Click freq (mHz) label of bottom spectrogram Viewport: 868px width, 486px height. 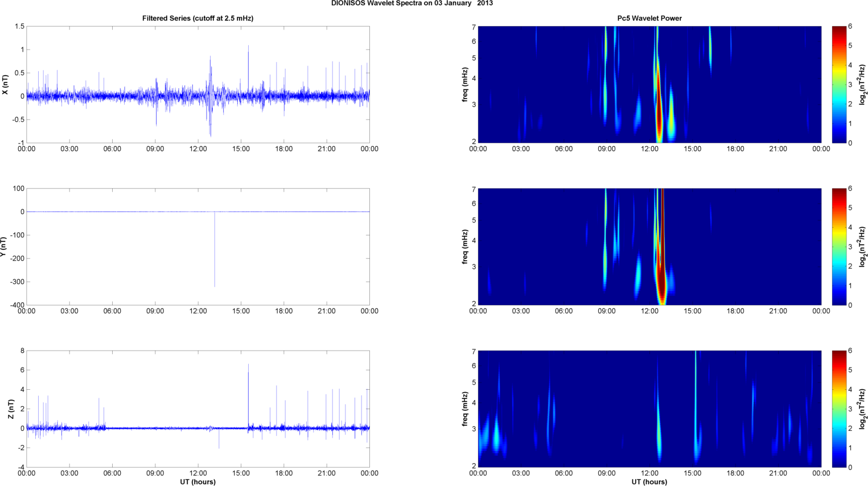point(466,409)
